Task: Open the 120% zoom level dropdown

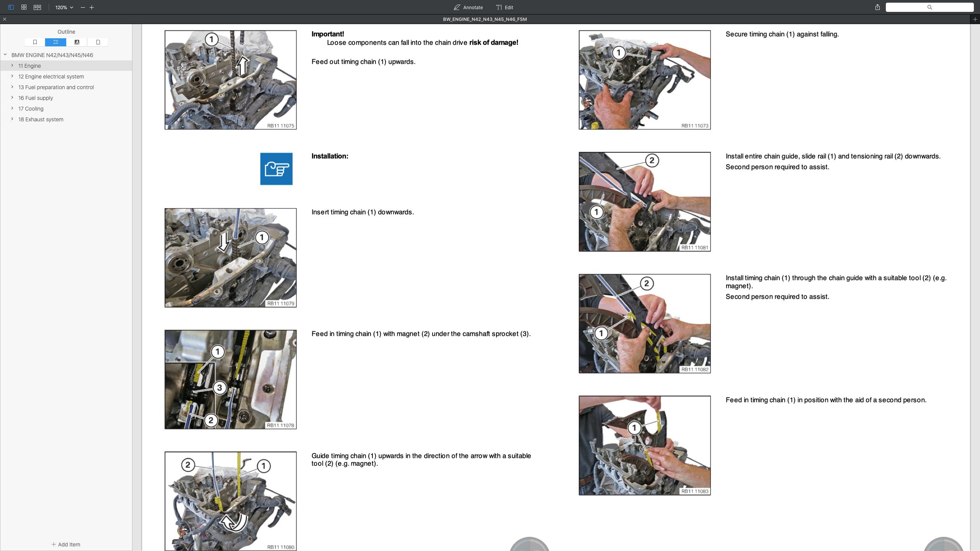Action: [64, 7]
